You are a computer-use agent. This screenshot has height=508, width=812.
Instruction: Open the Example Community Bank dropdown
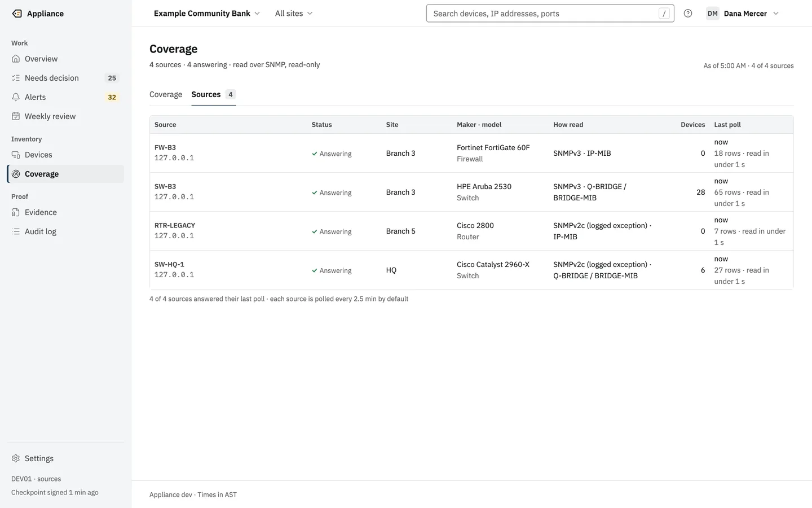[207, 14]
